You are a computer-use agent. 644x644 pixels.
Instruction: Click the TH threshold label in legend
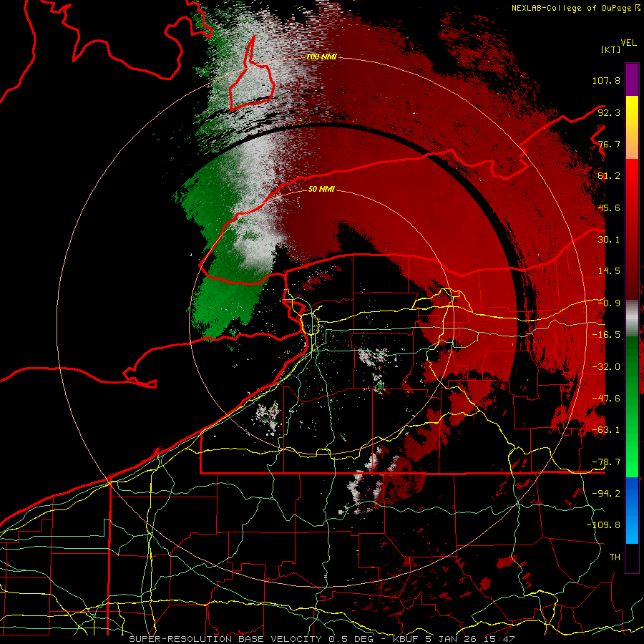tap(615, 557)
